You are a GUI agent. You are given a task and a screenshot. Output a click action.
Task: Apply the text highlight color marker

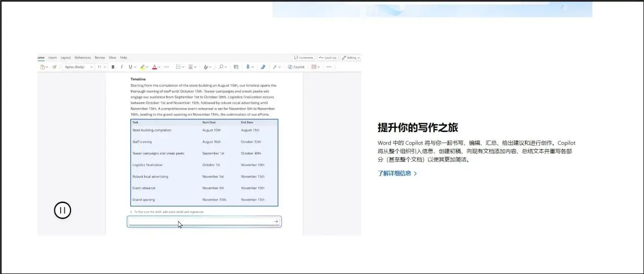coord(143,67)
